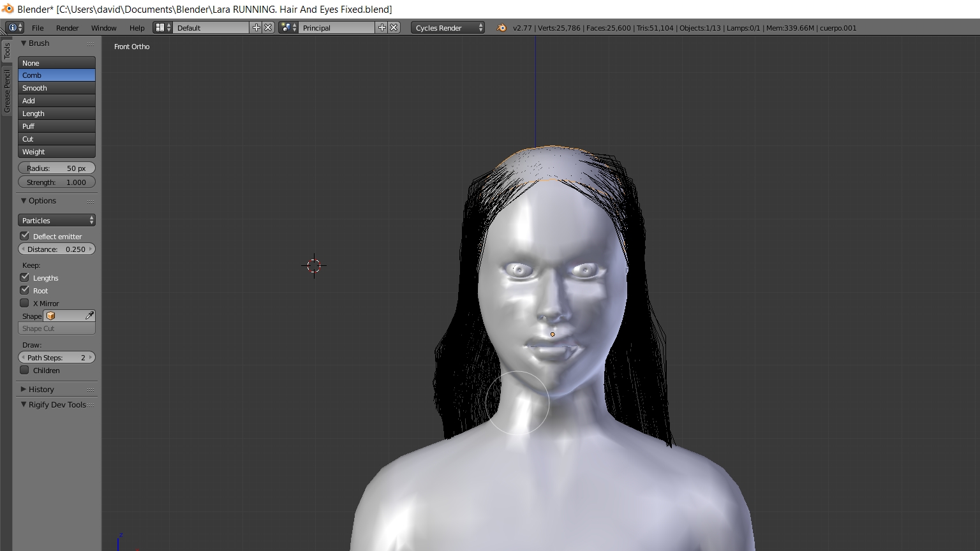
Task: Select the Puff brush
Action: pyautogui.click(x=57, y=126)
